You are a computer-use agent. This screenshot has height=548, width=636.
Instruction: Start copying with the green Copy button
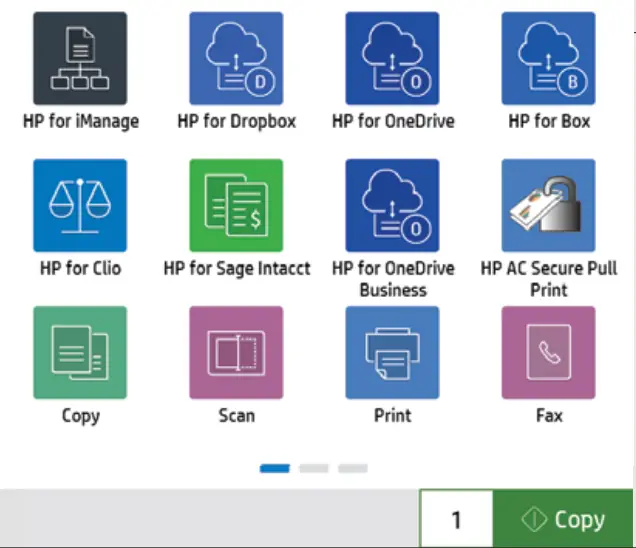pyautogui.click(x=563, y=519)
